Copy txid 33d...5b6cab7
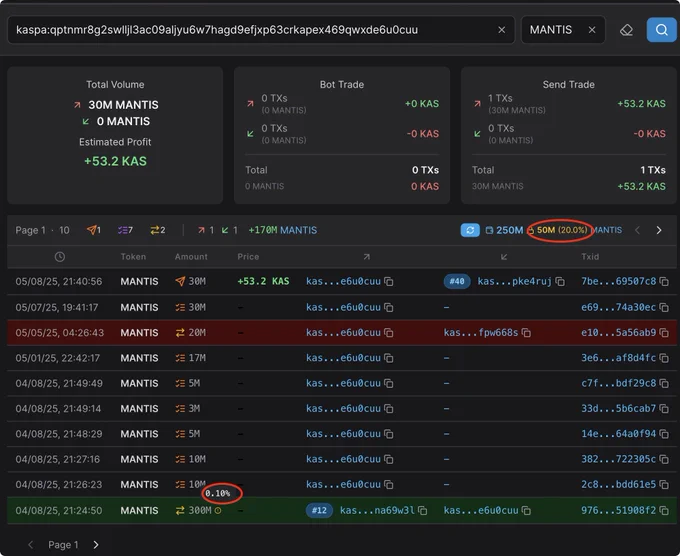 [664, 409]
